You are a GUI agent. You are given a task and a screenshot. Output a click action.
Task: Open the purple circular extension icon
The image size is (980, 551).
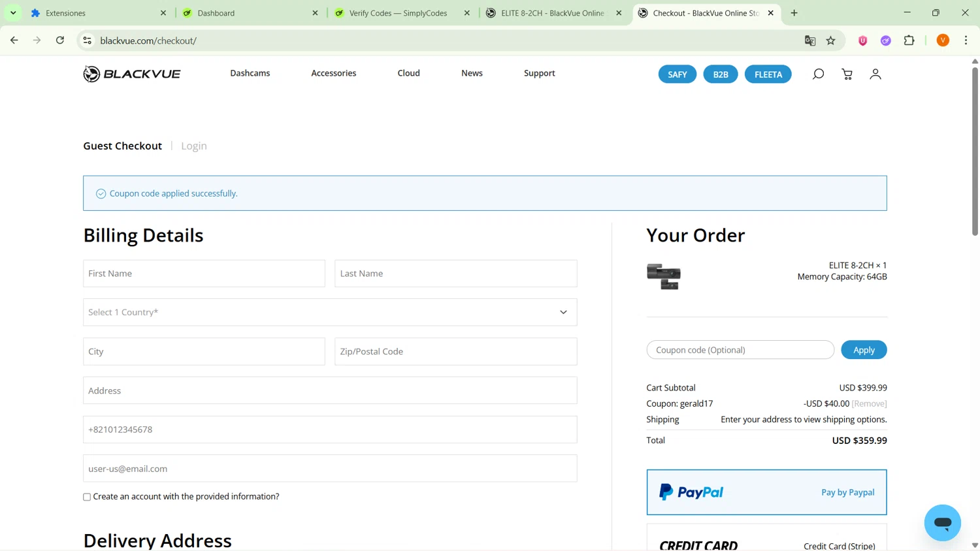click(886, 40)
